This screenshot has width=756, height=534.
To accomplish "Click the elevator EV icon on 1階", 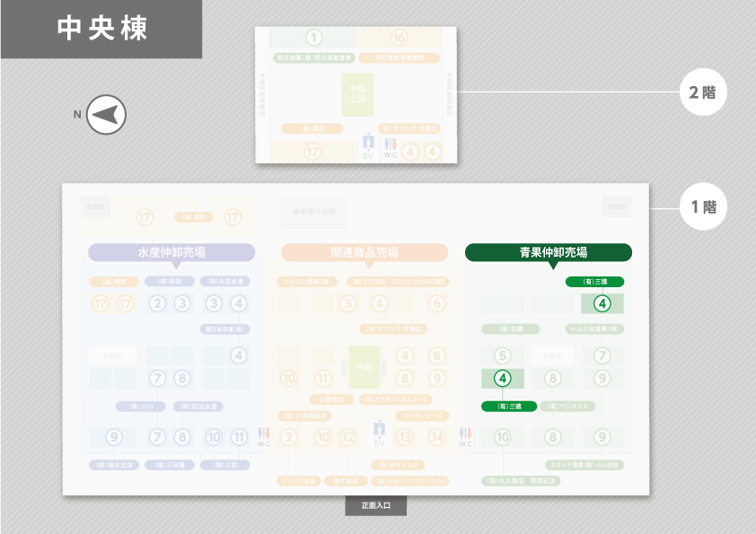I will (x=379, y=434).
